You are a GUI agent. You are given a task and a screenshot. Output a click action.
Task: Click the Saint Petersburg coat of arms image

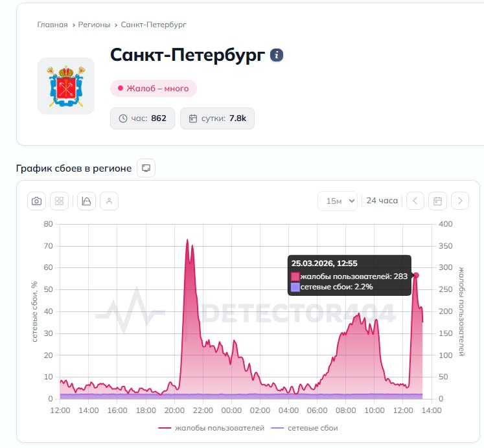point(66,86)
